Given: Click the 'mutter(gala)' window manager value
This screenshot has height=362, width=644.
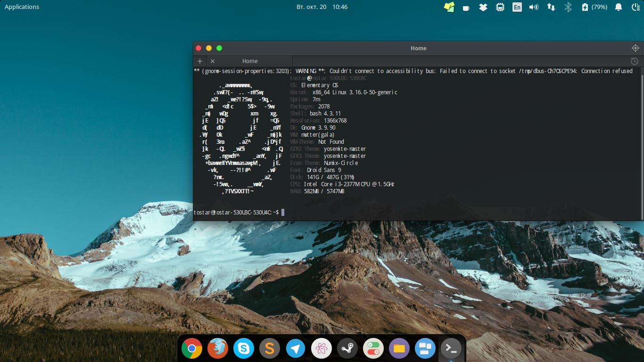Looking at the screenshot, I should 318,135.
